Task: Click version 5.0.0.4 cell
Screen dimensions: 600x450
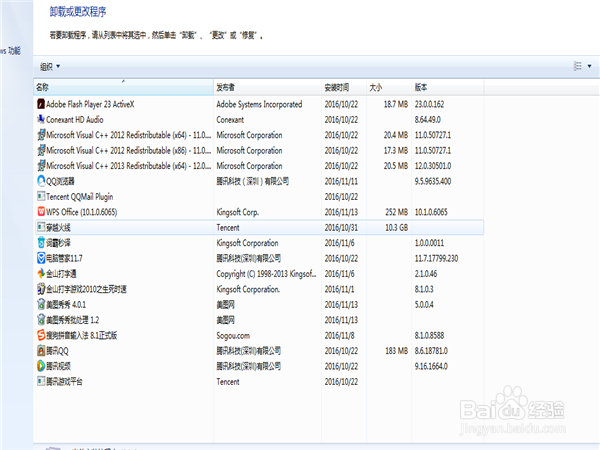Action: (x=424, y=305)
